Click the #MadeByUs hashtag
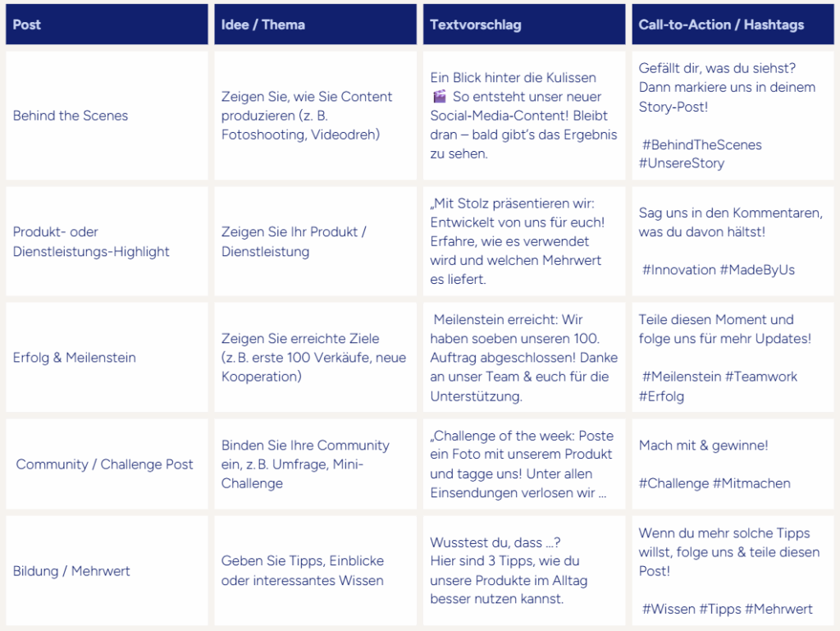 (757, 270)
